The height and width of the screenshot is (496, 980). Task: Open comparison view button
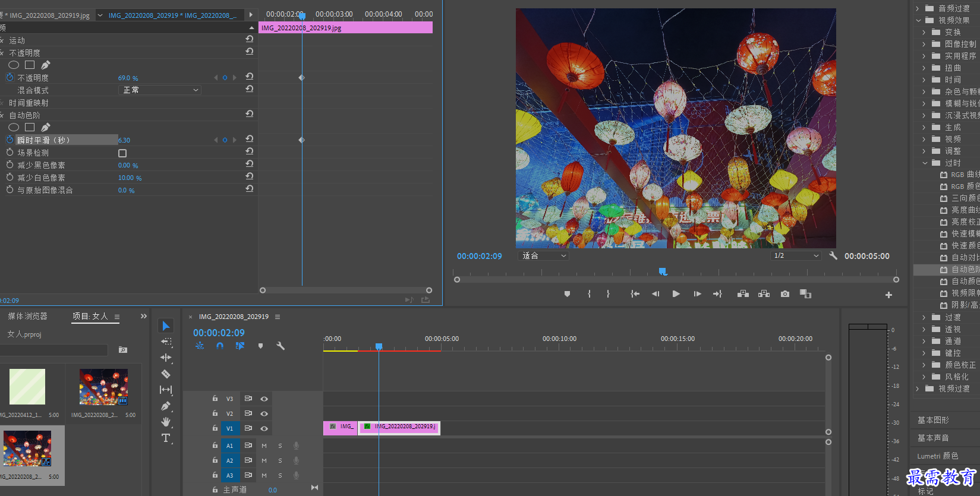[805, 294]
